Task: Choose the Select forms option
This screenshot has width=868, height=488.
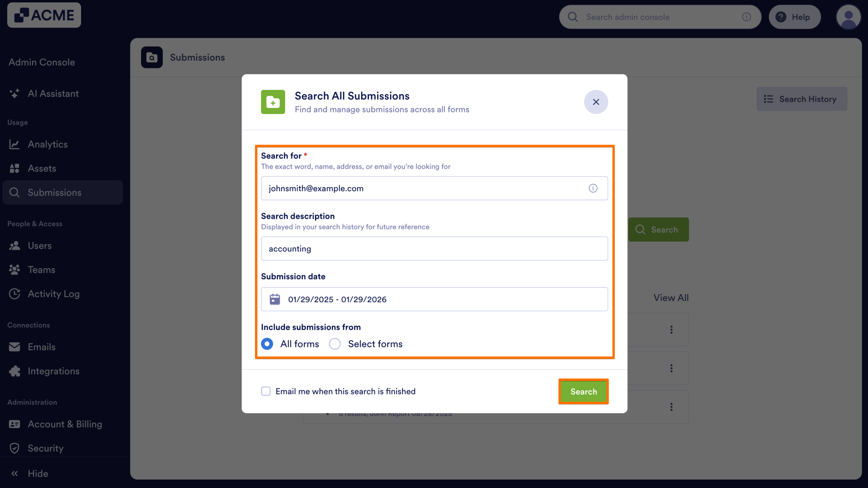Action: click(335, 344)
